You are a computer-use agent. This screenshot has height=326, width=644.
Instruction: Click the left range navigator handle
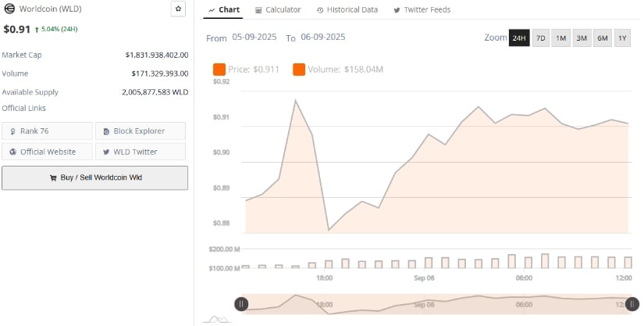241,304
